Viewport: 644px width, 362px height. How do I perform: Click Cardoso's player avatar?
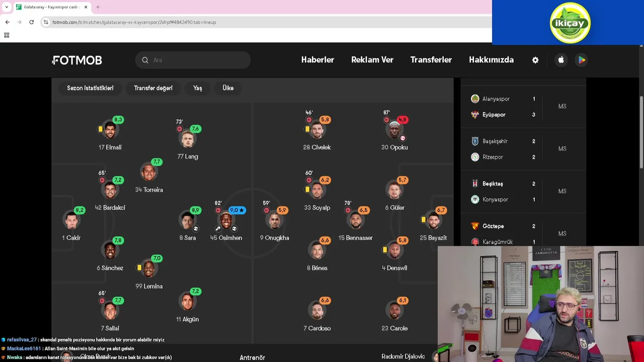[317, 311]
